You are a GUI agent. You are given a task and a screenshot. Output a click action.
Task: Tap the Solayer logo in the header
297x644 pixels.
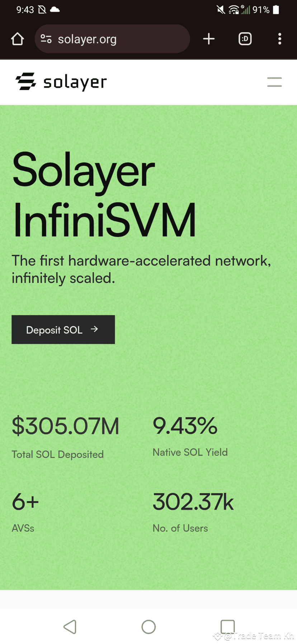coord(61,82)
